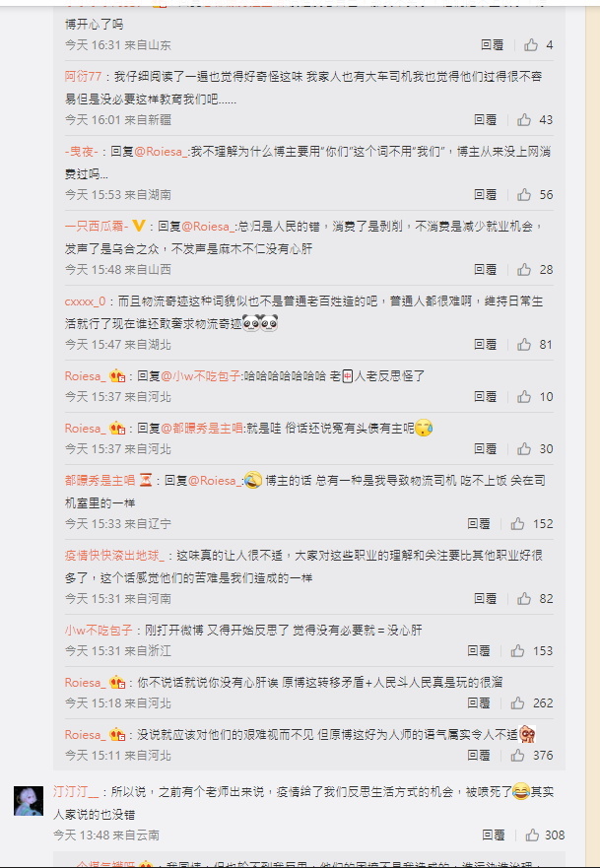Open 汀汀汀__'s profile avatar
The width and height of the screenshot is (600, 868).
[x=29, y=800]
